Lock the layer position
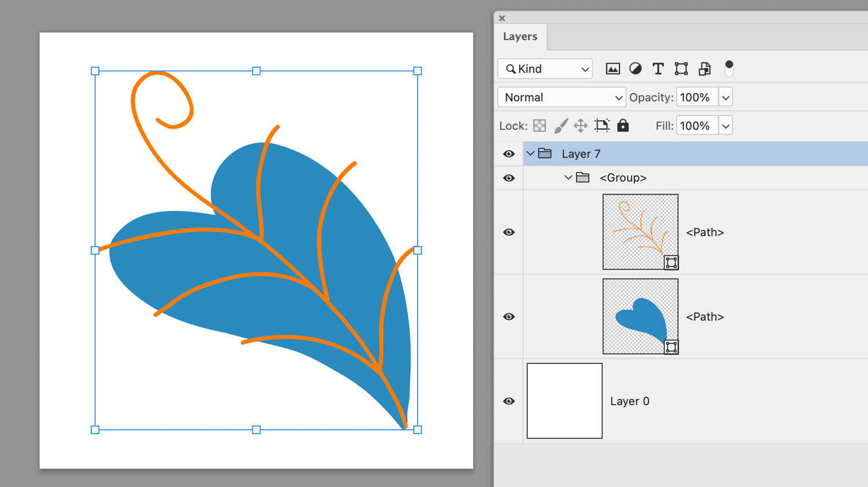Viewport: 868px width, 487px height. 580,125
